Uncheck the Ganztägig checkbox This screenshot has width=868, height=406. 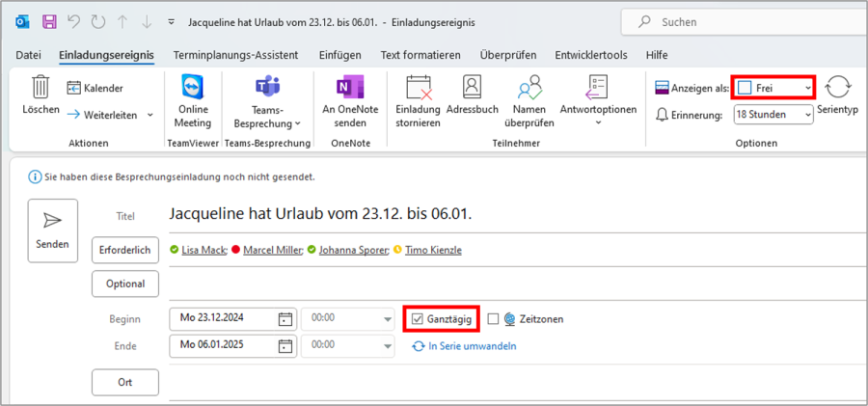tap(418, 319)
